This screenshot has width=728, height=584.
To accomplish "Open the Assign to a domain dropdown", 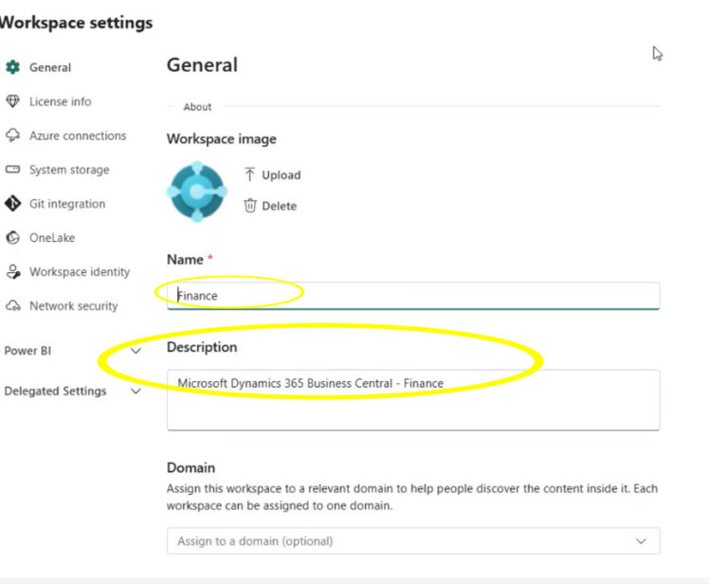I will click(x=413, y=540).
